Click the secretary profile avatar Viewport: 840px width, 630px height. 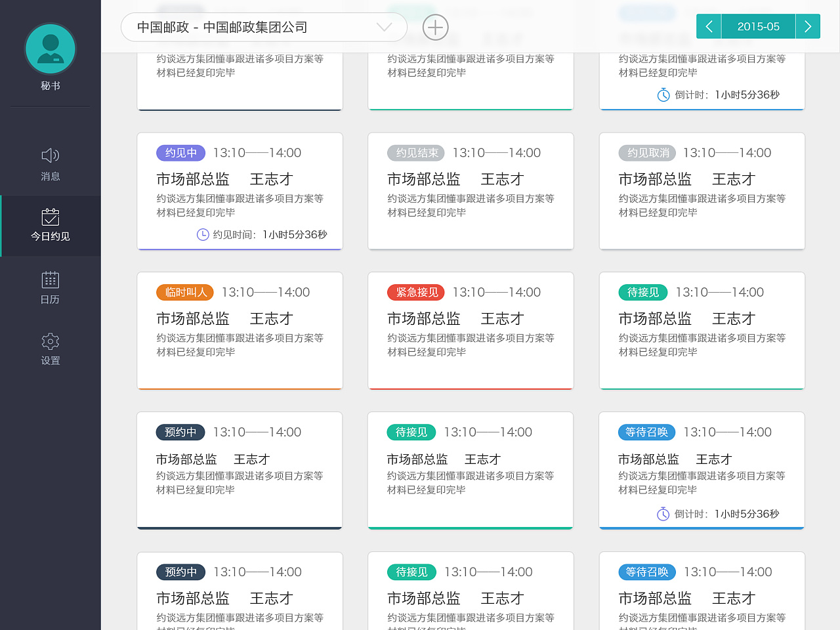click(x=51, y=49)
